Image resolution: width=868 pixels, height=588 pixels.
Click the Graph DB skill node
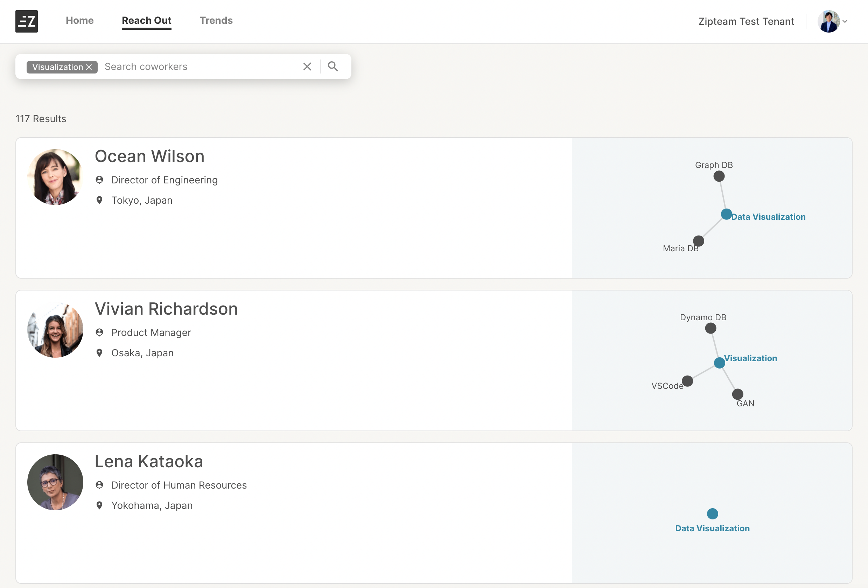tap(719, 176)
